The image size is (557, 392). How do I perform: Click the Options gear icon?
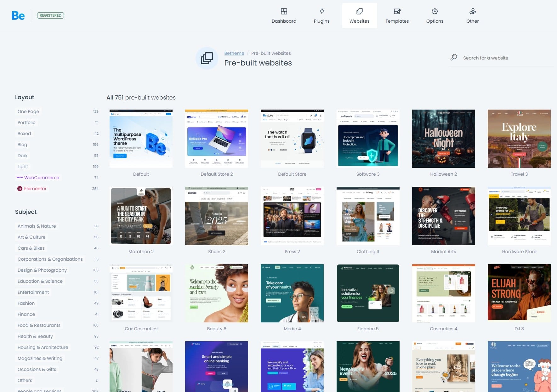435,11
